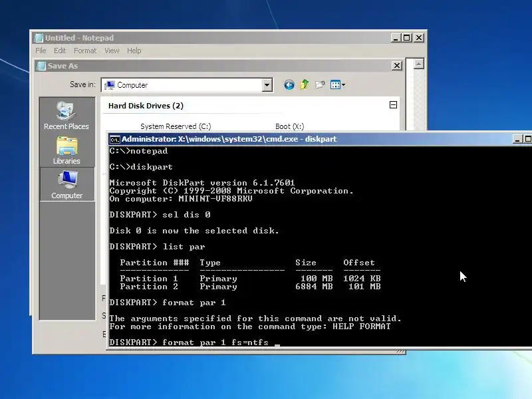The height and width of the screenshot is (399, 532).
Task: Open the Help menu in Notepad
Action: click(x=134, y=51)
